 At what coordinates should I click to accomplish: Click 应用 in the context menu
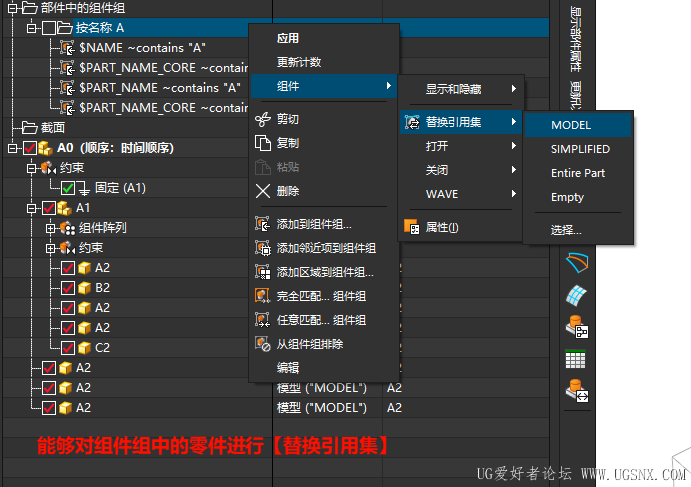coord(324,38)
